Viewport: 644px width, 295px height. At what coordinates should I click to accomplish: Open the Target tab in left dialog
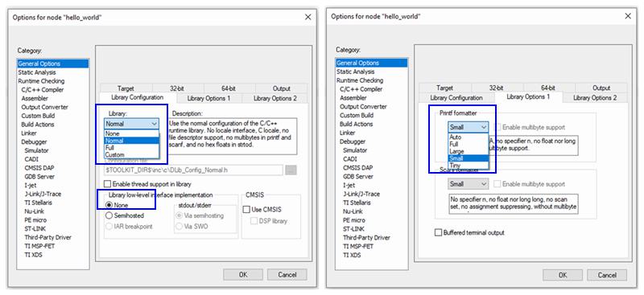click(x=126, y=88)
